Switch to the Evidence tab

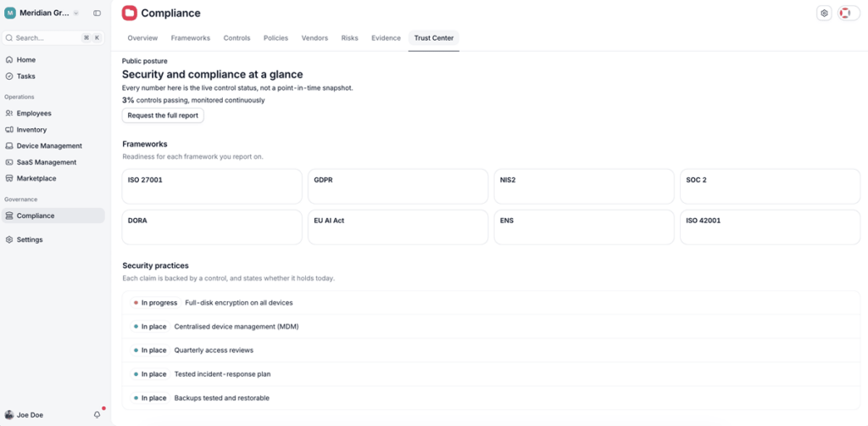[x=386, y=38]
